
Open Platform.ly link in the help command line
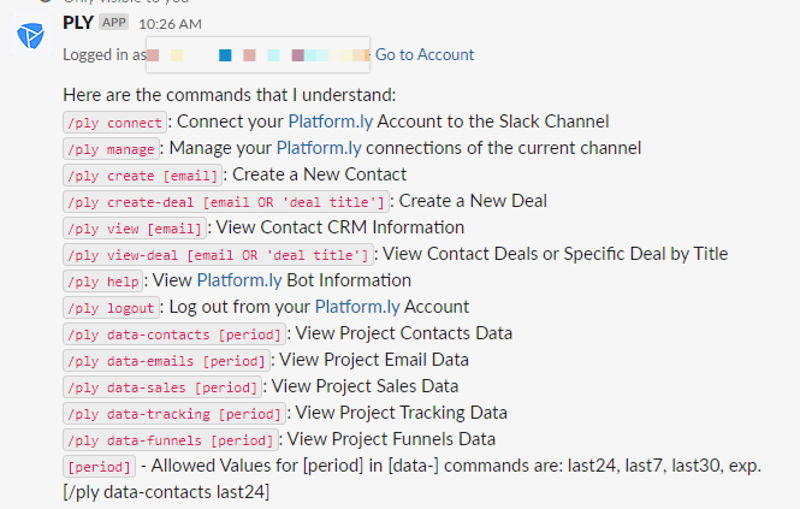[239, 281]
